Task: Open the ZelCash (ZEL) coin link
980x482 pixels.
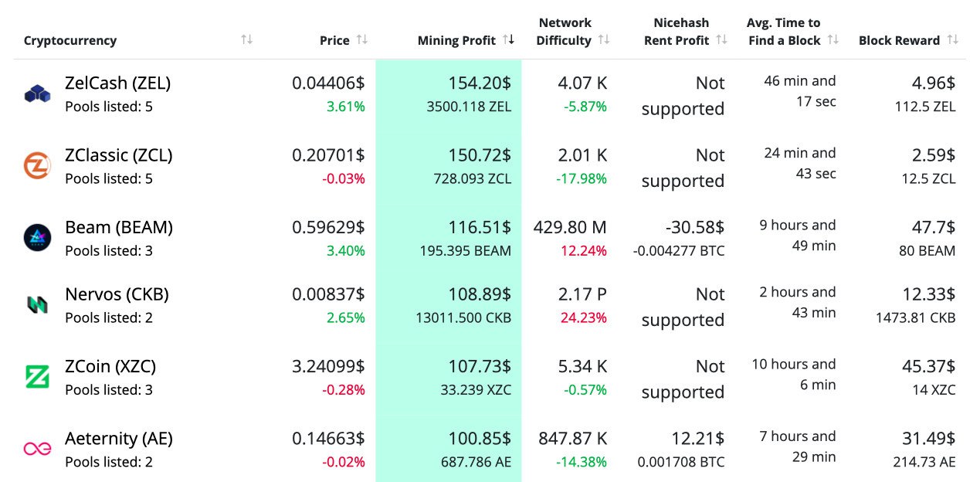Action: click(x=117, y=83)
